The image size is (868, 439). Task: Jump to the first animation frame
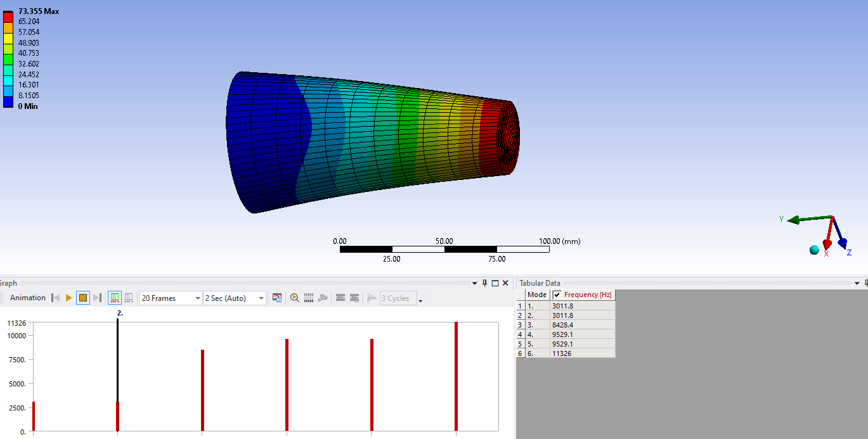click(55, 298)
